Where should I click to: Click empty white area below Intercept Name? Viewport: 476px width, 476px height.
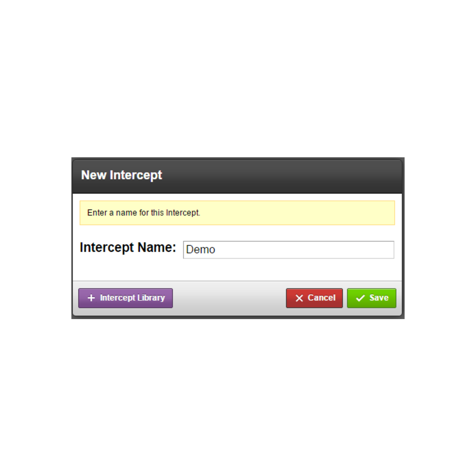(x=237, y=270)
